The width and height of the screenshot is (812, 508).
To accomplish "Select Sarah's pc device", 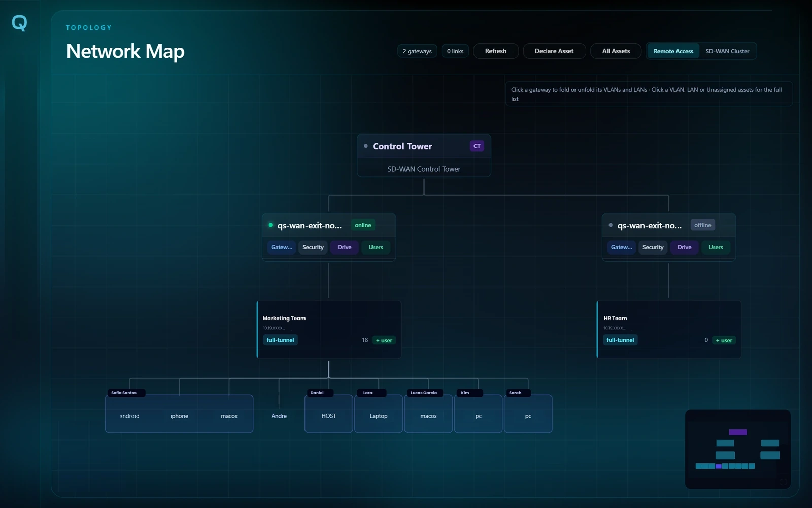I will coord(528,415).
